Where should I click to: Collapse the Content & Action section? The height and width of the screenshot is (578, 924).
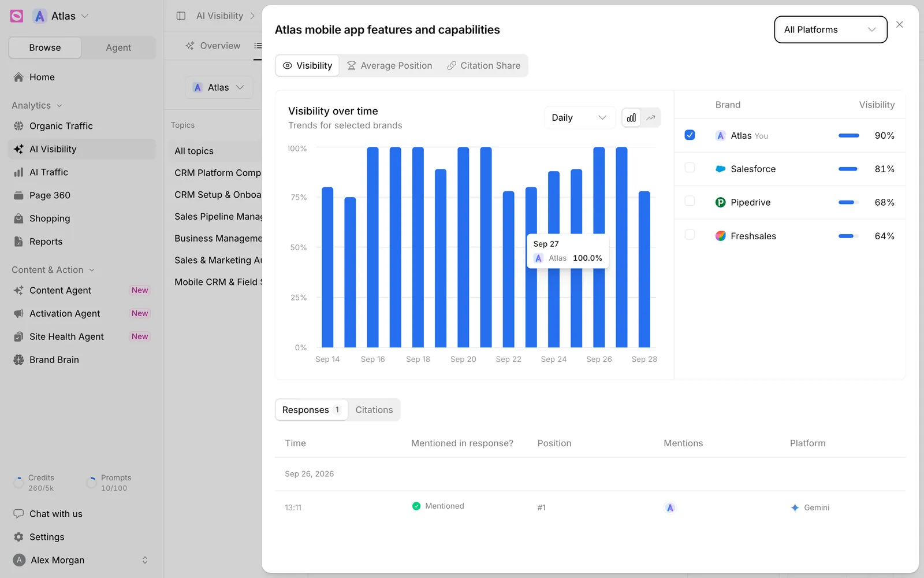[53, 270]
